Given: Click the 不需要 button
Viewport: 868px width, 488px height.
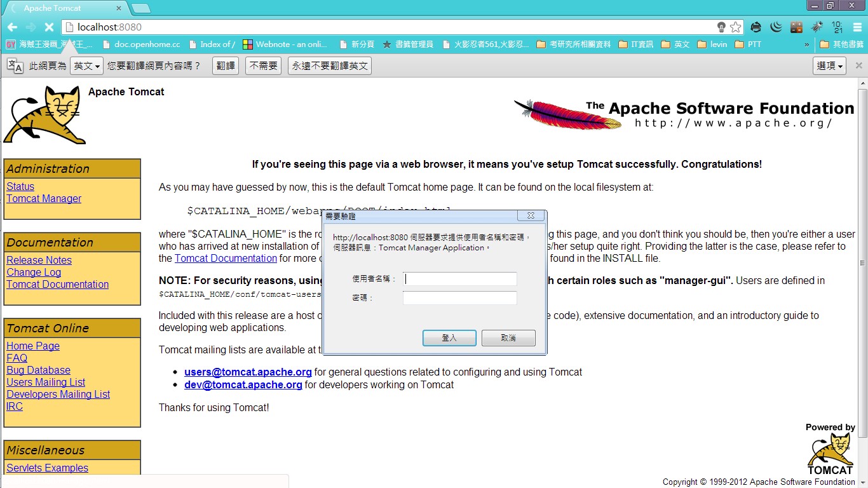Looking at the screenshot, I should point(264,65).
